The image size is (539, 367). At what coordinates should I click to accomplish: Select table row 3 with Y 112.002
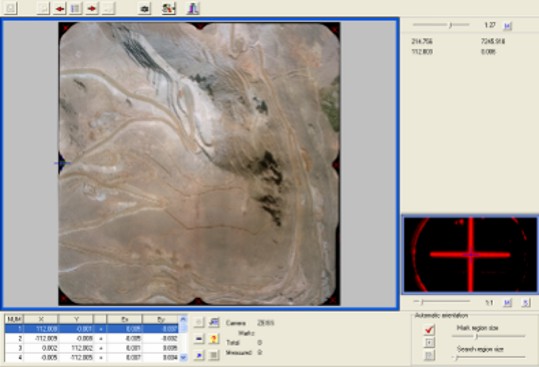point(92,348)
